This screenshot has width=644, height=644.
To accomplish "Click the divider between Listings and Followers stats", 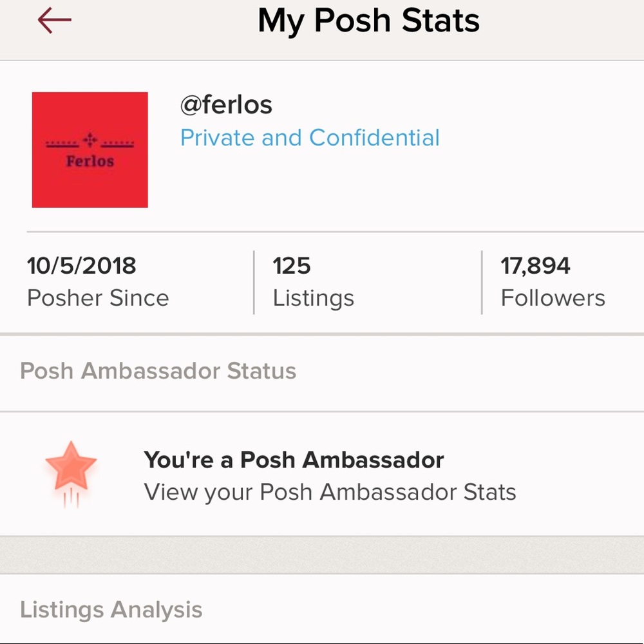I will [x=481, y=281].
